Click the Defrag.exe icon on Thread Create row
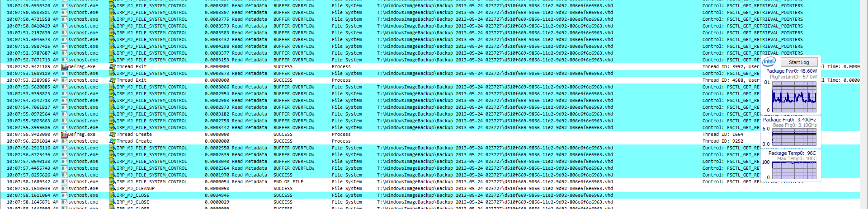868x209 pixels. (64, 135)
